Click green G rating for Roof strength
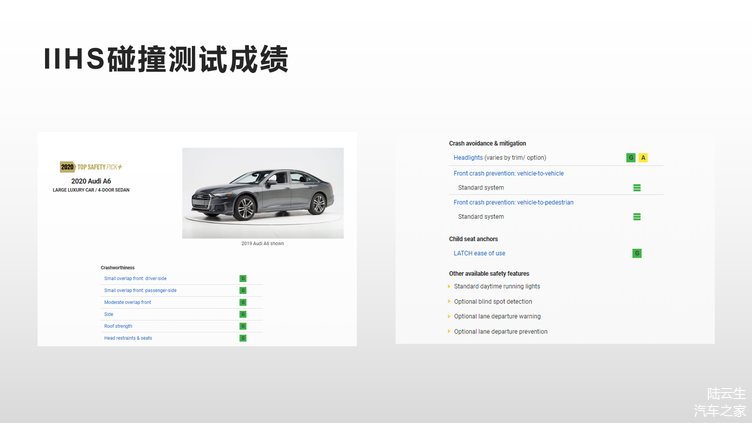 (x=243, y=327)
